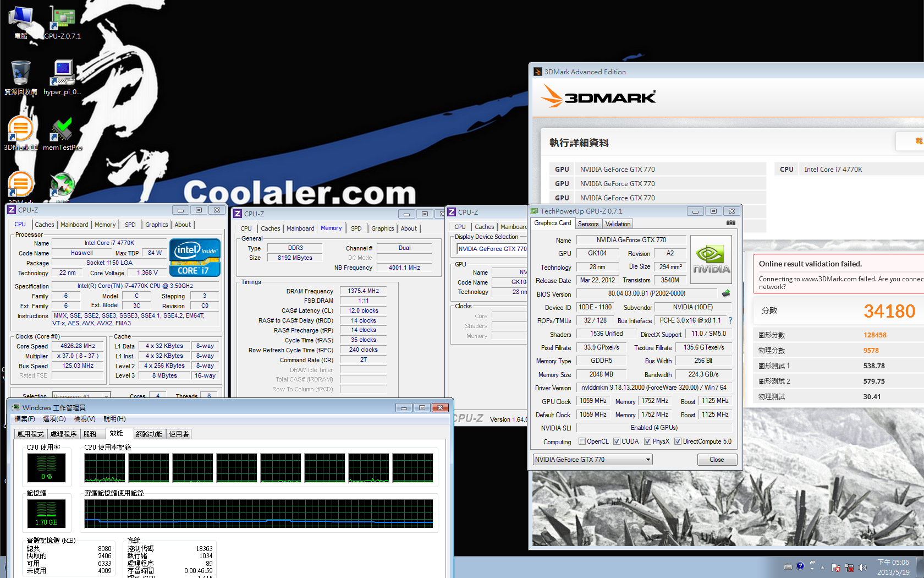Open the 電腦 (Computer) desktop icon
924x578 pixels.
[x=21, y=23]
